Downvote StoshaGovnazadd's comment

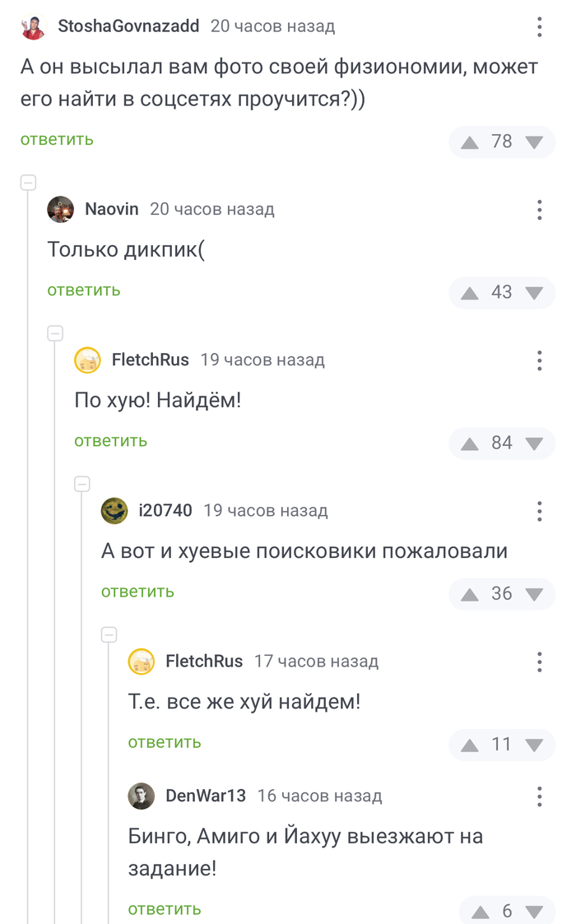coord(535,142)
